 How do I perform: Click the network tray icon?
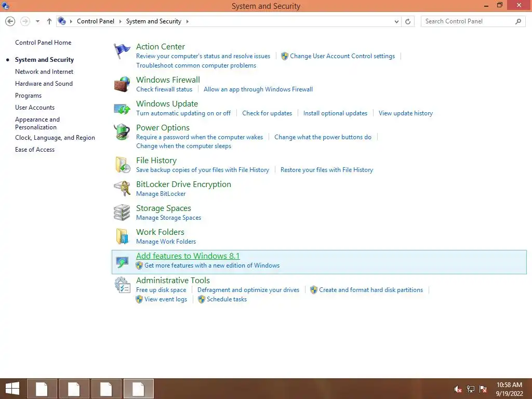[x=471, y=389]
